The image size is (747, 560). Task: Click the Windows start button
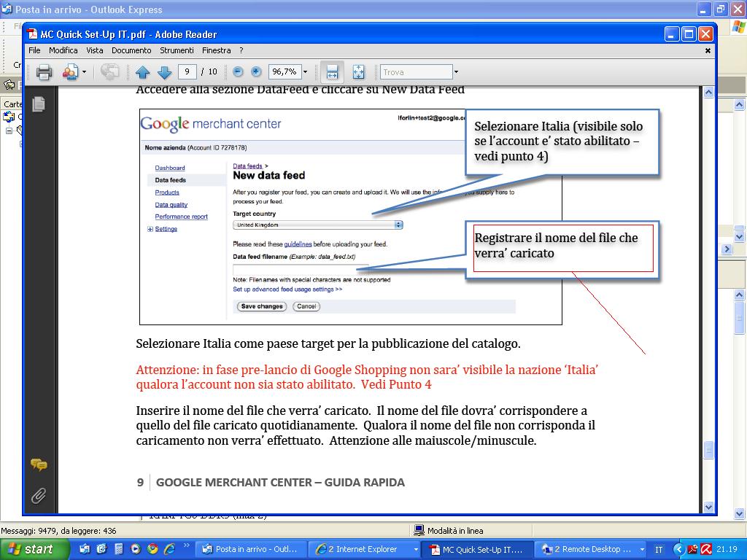(x=34, y=549)
